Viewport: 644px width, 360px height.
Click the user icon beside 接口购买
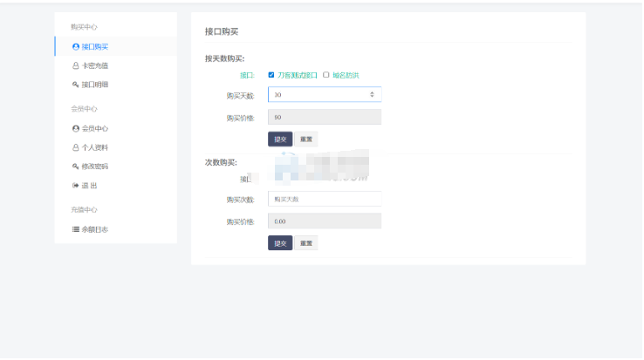pos(76,47)
